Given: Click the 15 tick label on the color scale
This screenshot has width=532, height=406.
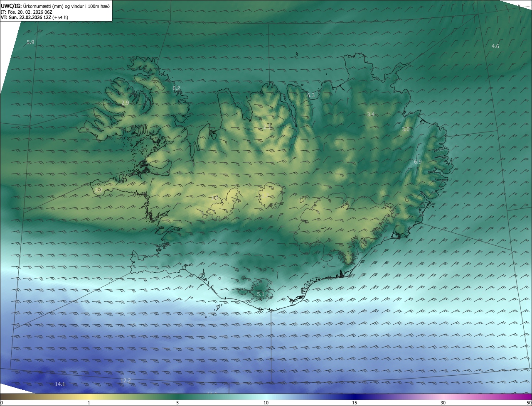Looking at the screenshot, I should (355, 403).
